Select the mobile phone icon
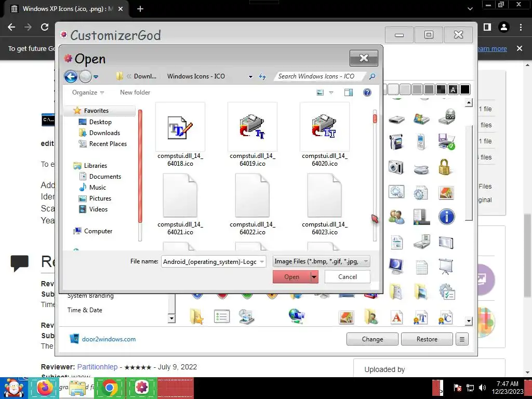532x399 pixels. point(421,142)
